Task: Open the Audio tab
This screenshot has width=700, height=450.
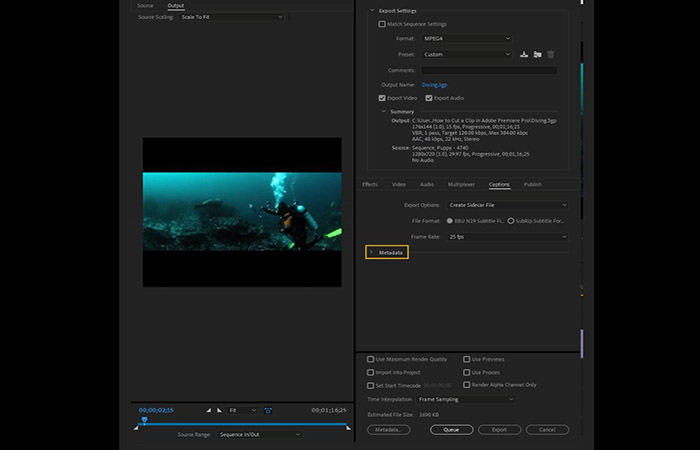Action: (427, 184)
